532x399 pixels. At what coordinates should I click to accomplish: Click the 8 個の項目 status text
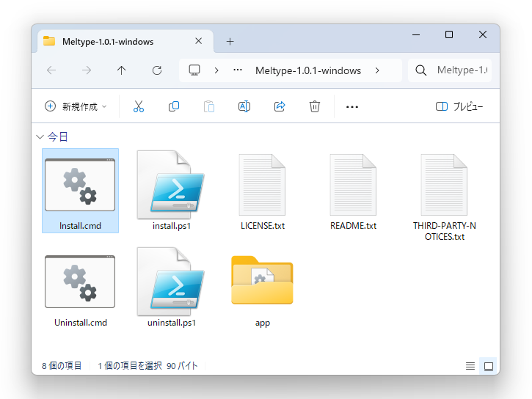[62, 366]
